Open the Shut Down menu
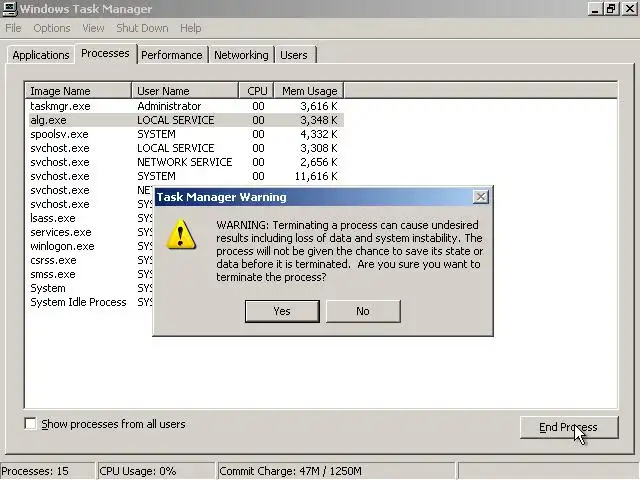This screenshot has height=480, width=640. [142, 28]
